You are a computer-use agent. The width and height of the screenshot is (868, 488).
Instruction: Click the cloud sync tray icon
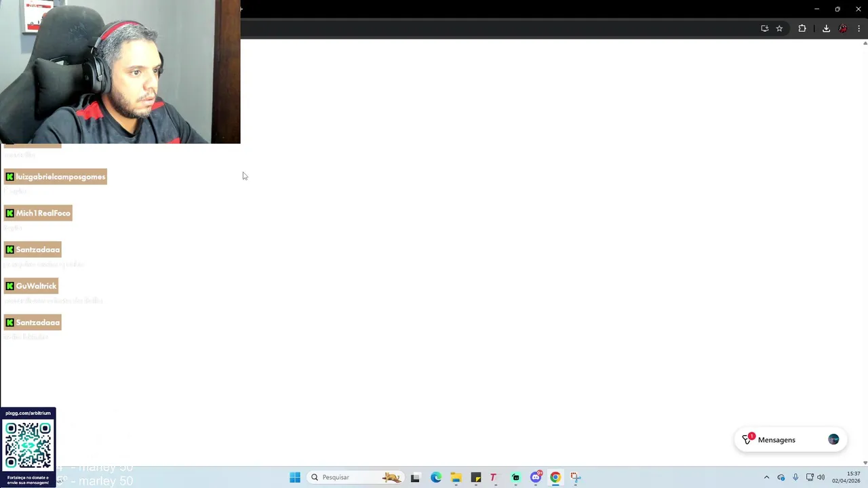[781, 477]
